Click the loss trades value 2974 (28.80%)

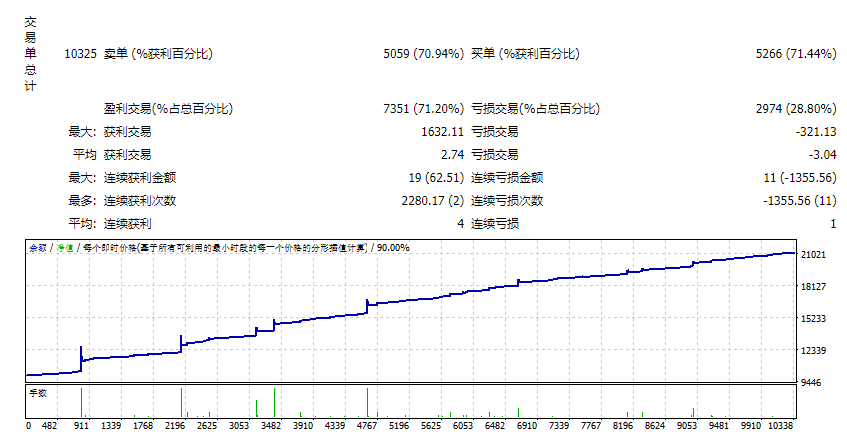coord(796,109)
